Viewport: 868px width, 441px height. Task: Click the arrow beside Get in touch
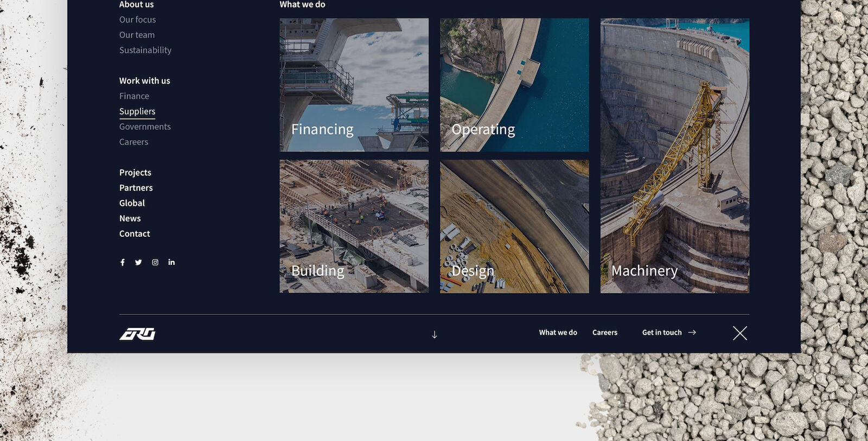(x=692, y=332)
